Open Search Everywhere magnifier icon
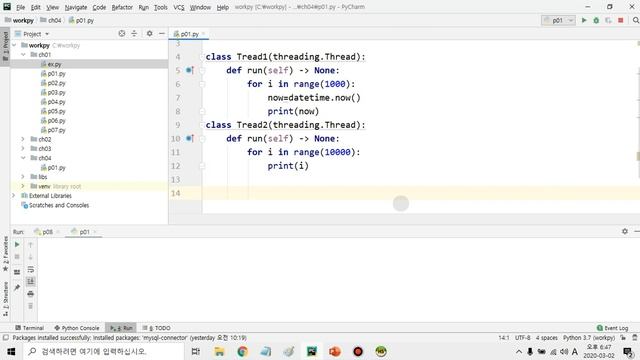640x360 pixels. tap(636, 20)
